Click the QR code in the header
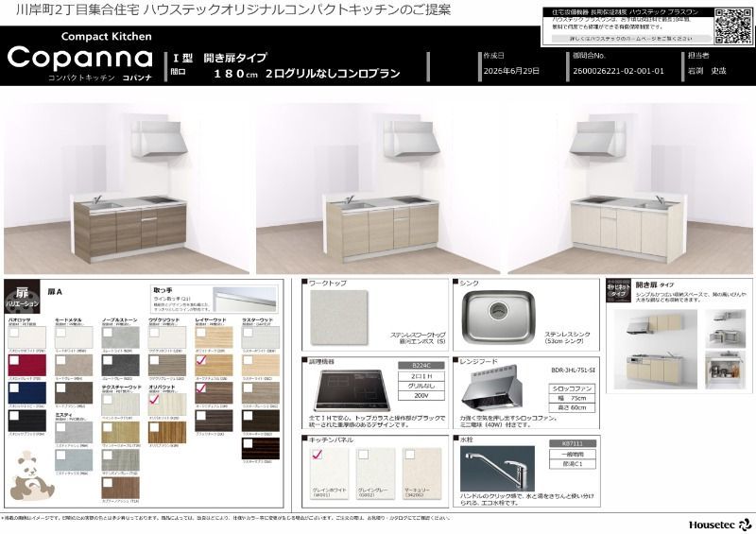 tap(733, 26)
